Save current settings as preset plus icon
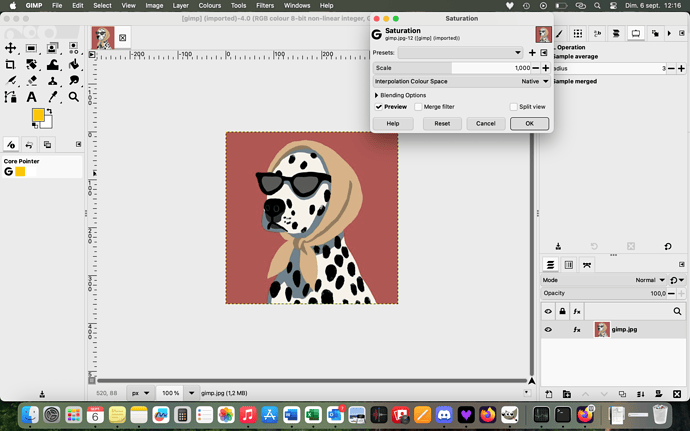Image resolution: width=690 pixels, height=431 pixels. 532,53
